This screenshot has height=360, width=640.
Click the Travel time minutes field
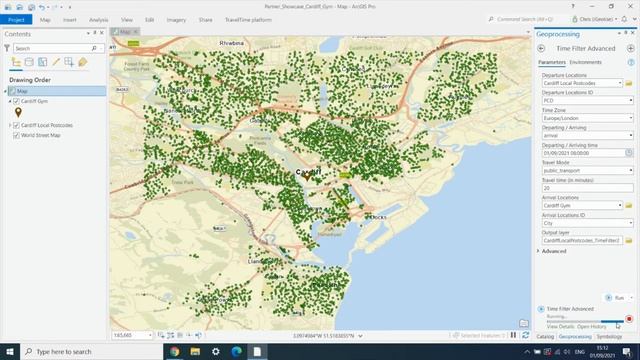(x=587, y=188)
